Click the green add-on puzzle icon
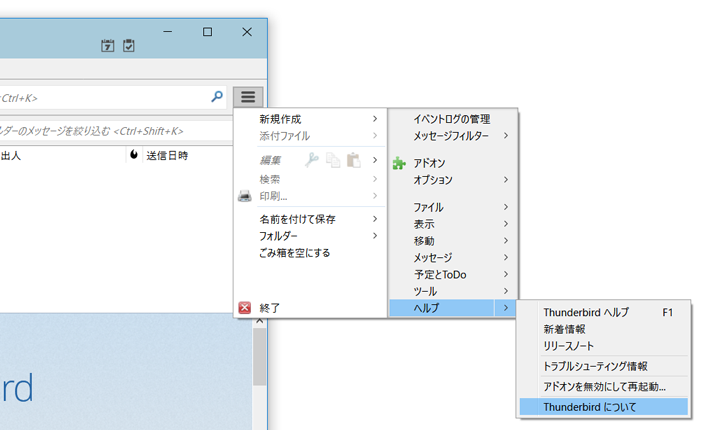Screen dimensions: 707x430 pos(399,163)
